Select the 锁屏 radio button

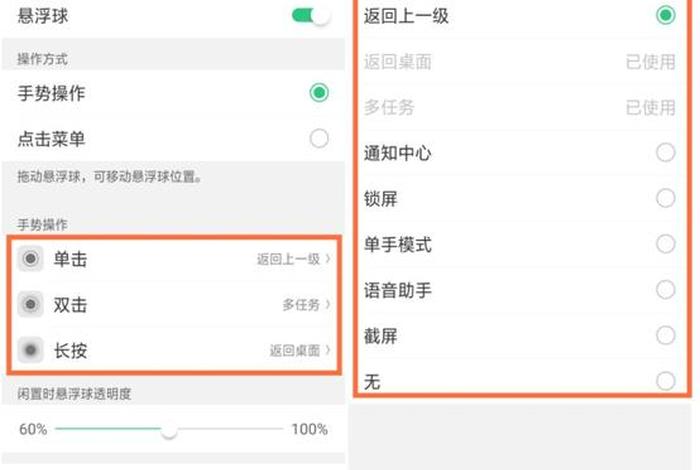pos(665,198)
